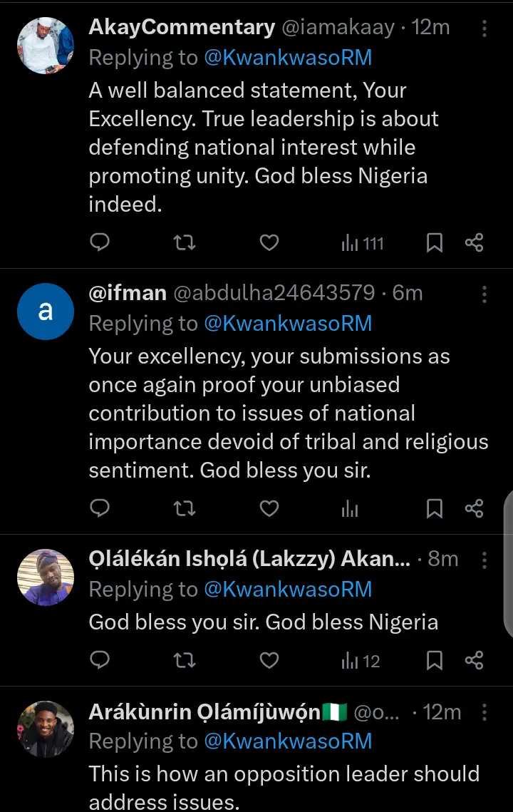Reply to AkayCommentary's tweet
Screen dimensions: 513x812
100,243
